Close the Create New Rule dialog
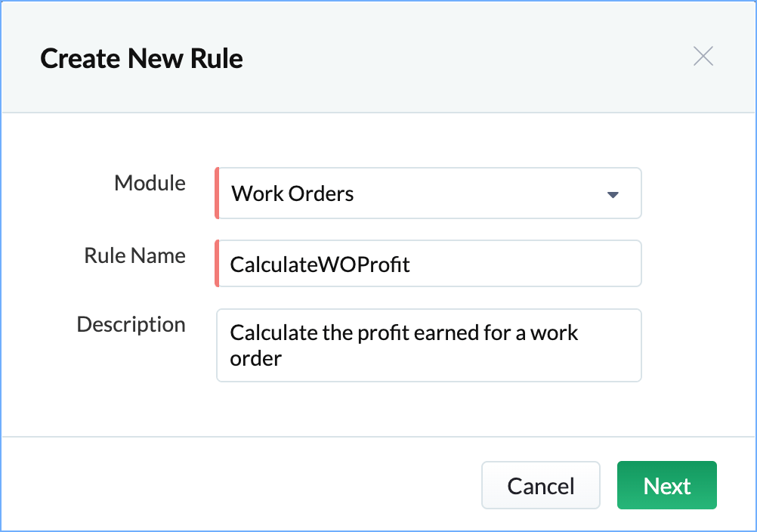This screenshot has width=757, height=532. coord(703,57)
